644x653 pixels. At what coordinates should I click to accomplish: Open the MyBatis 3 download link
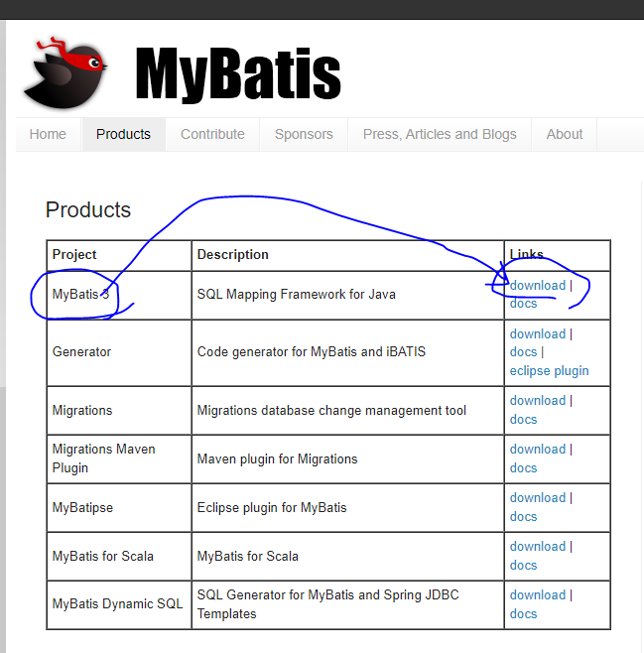tap(538, 285)
